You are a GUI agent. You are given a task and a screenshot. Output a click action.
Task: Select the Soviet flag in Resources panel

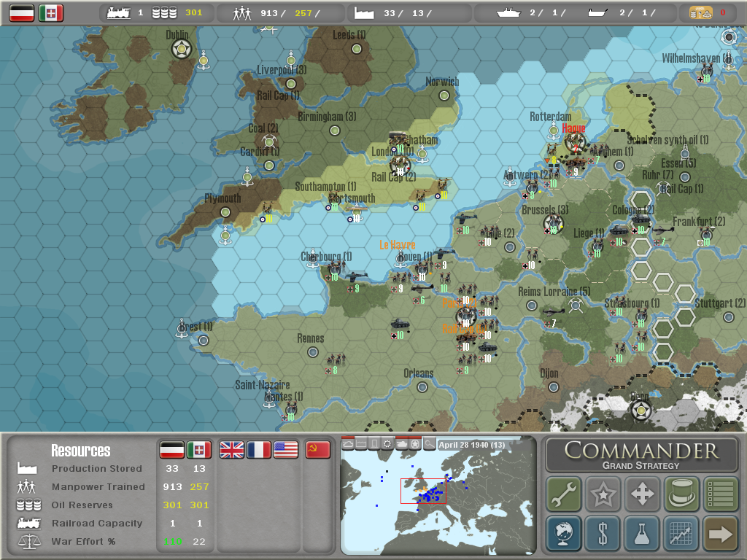317,449
